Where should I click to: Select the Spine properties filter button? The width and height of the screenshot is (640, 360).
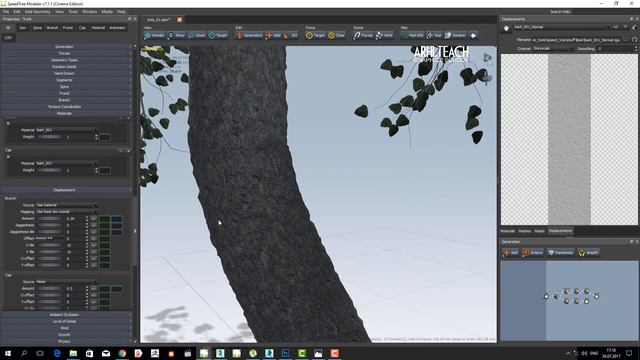point(37,28)
